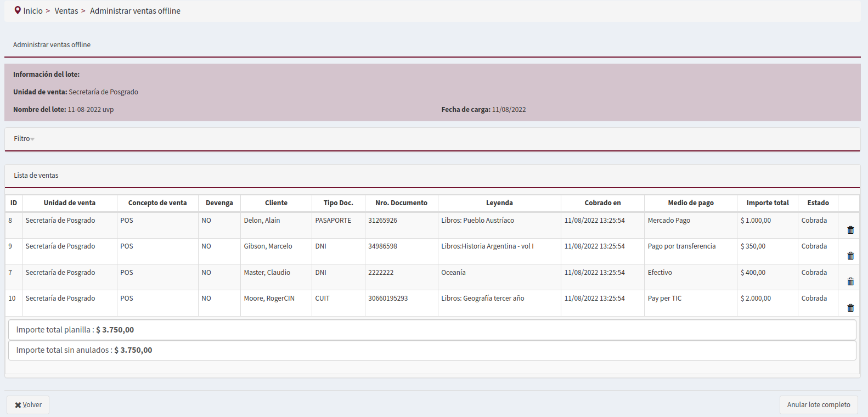
Task: Click Anular lote completo button
Action: point(819,405)
